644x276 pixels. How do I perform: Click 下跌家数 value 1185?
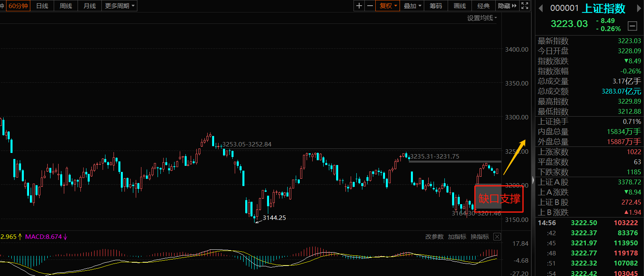point(634,172)
